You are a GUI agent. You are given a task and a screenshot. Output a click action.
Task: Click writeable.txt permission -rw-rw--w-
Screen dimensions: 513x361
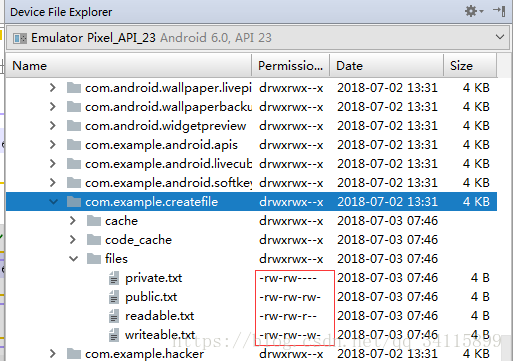pos(290,335)
